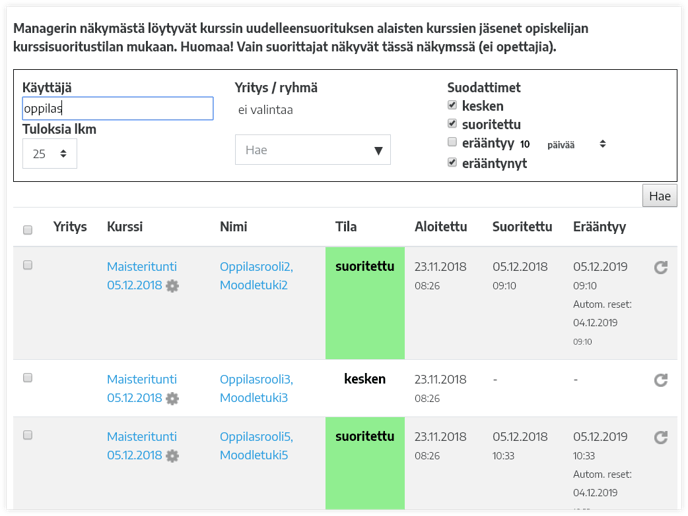
Task: Open course settings gear in Oppilasrooli3 row
Action: point(172,398)
